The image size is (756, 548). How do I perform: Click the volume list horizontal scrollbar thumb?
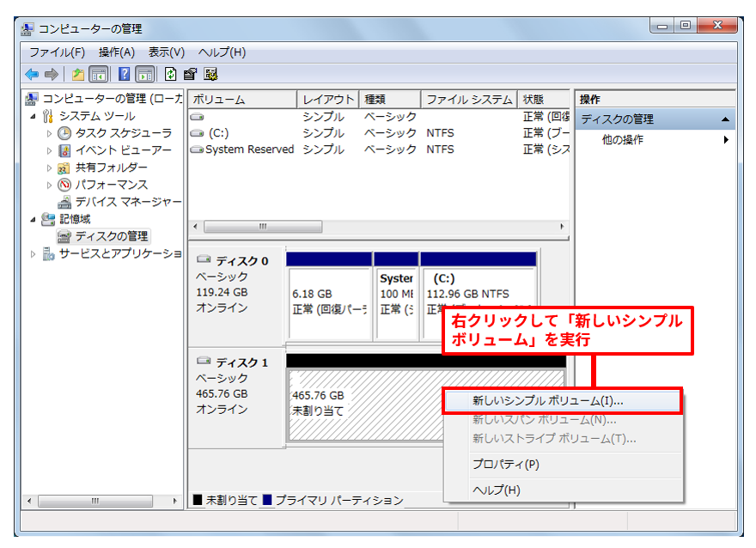(x=263, y=227)
